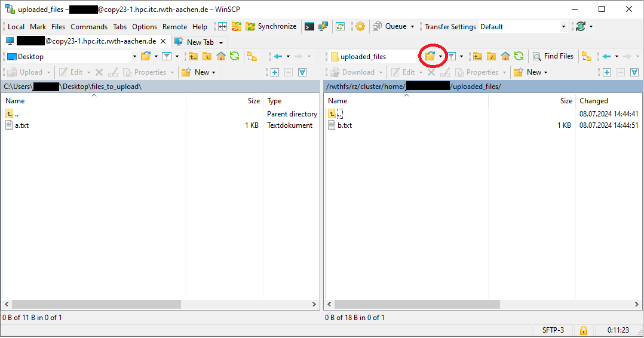Open the Mark menu
Screen dimensions: 644x338
pos(38,27)
